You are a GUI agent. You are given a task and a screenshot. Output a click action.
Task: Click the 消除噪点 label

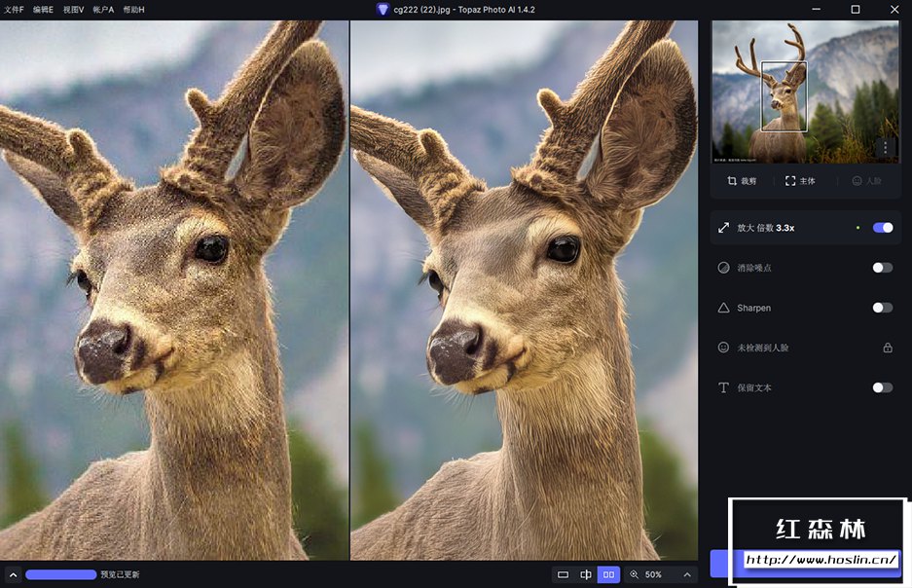point(754,268)
